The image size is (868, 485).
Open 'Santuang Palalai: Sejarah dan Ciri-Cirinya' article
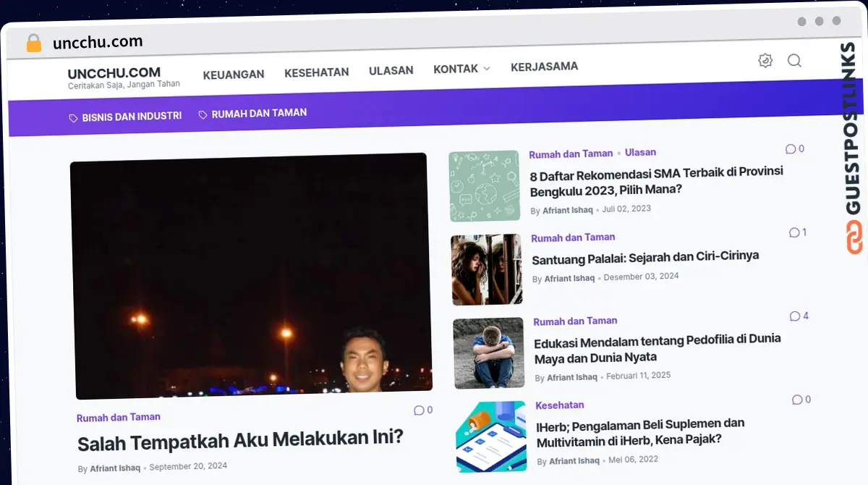pyautogui.click(x=645, y=257)
